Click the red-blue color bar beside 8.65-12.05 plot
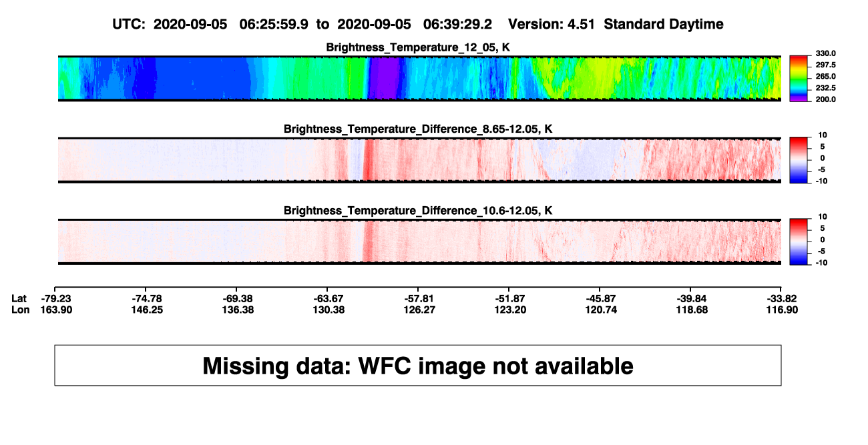868x445 pixels. (799, 160)
